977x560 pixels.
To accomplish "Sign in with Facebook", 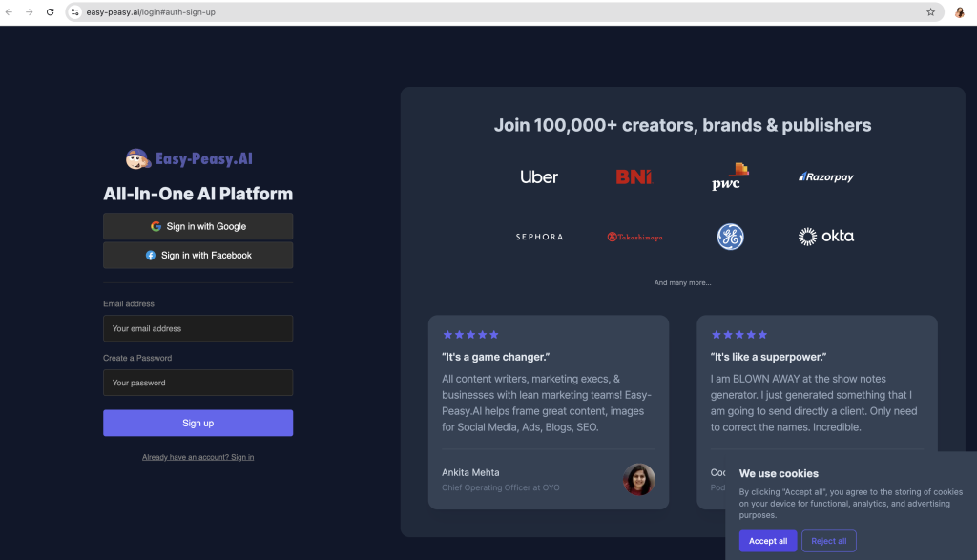I will (197, 256).
